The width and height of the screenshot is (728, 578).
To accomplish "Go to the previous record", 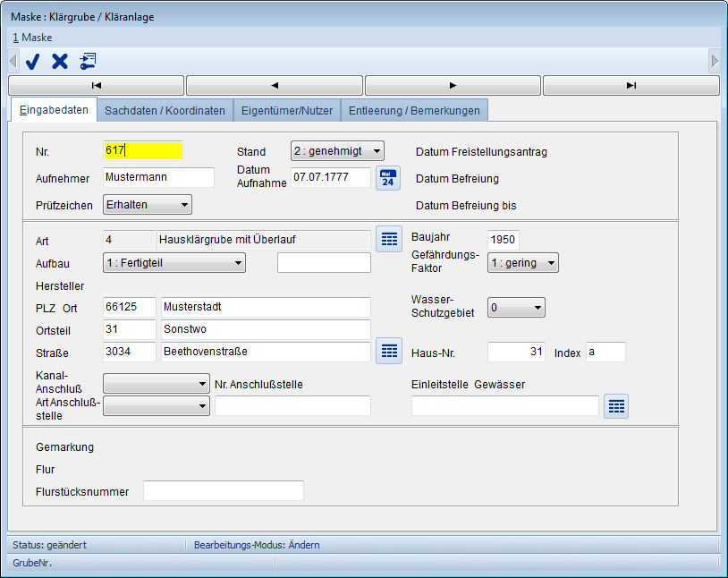I will (274, 86).
